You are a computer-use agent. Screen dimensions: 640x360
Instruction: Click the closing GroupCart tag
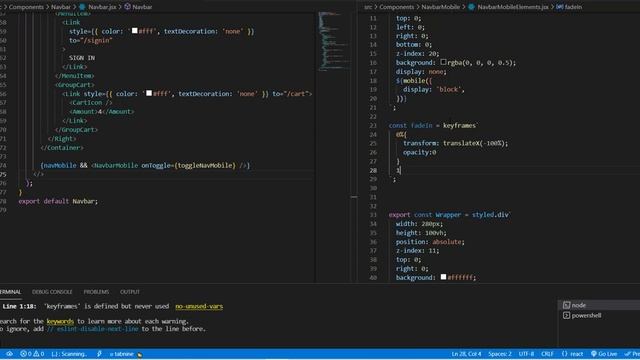click(x=76, y=129)
